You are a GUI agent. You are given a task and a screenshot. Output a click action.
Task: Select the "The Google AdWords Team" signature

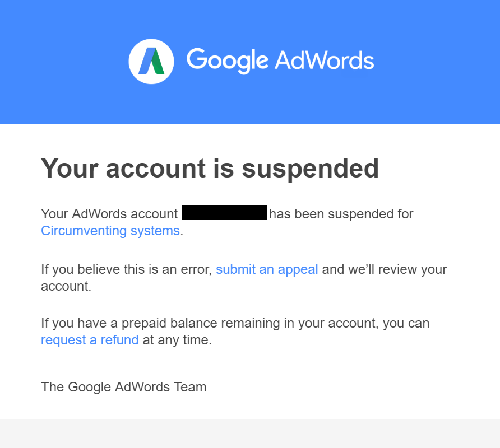point(124,387)
